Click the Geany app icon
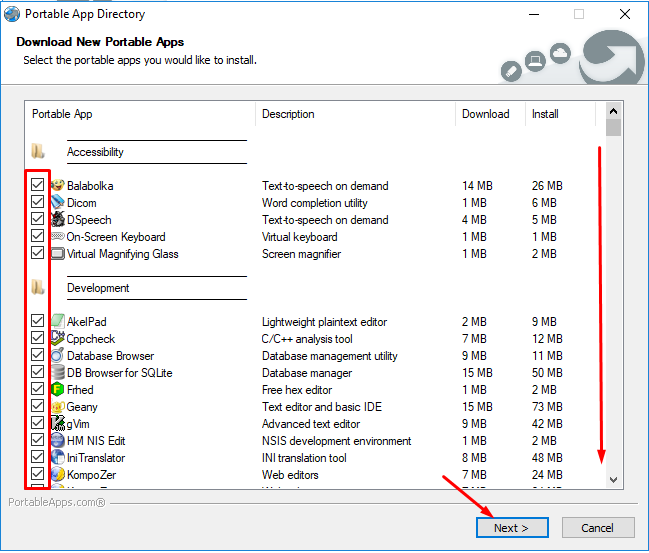The width and height of the screenshot is (649, 553). tap(58, 406)
